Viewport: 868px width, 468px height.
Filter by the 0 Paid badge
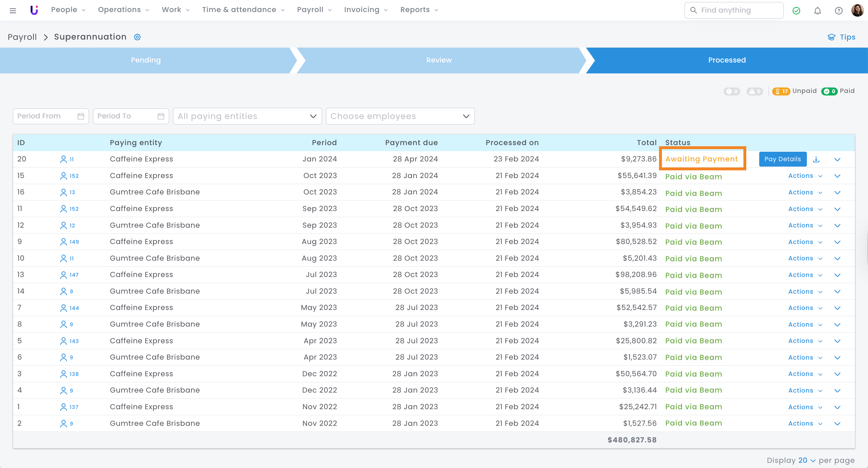[829, 91]
